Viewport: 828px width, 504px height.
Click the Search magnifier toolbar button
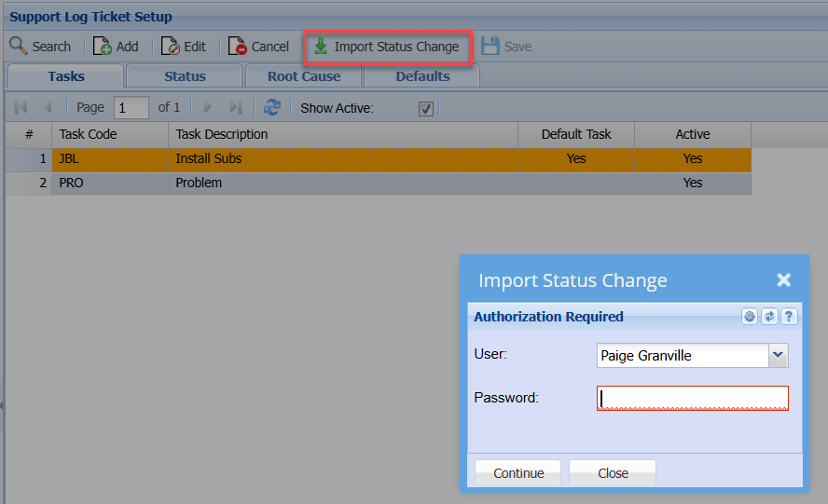[40, 47]
